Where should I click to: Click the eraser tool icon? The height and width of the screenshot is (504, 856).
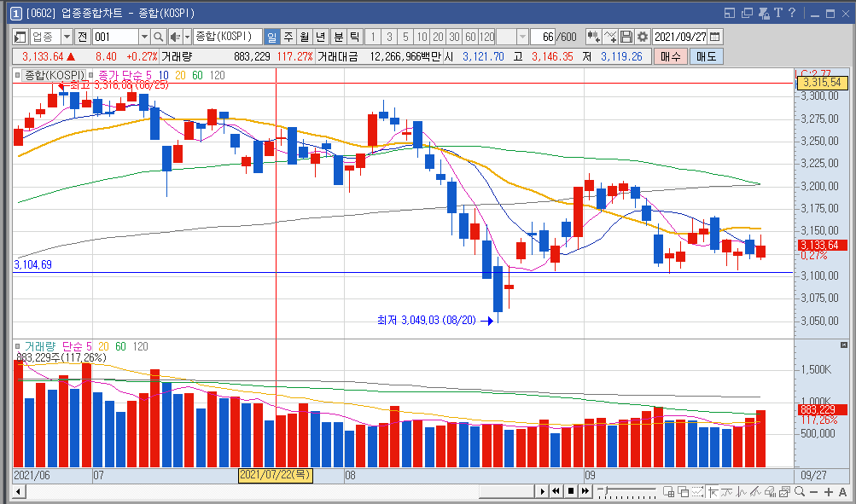click(x=771, y=491)
